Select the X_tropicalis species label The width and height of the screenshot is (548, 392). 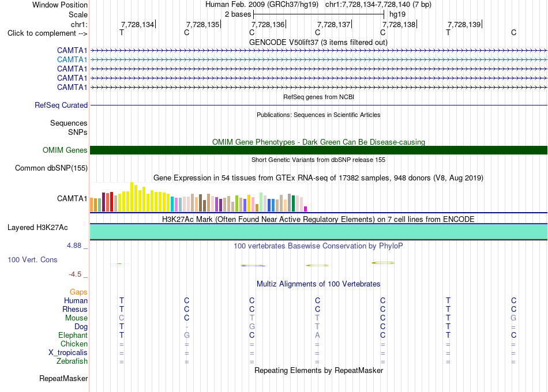pos(68,353)
